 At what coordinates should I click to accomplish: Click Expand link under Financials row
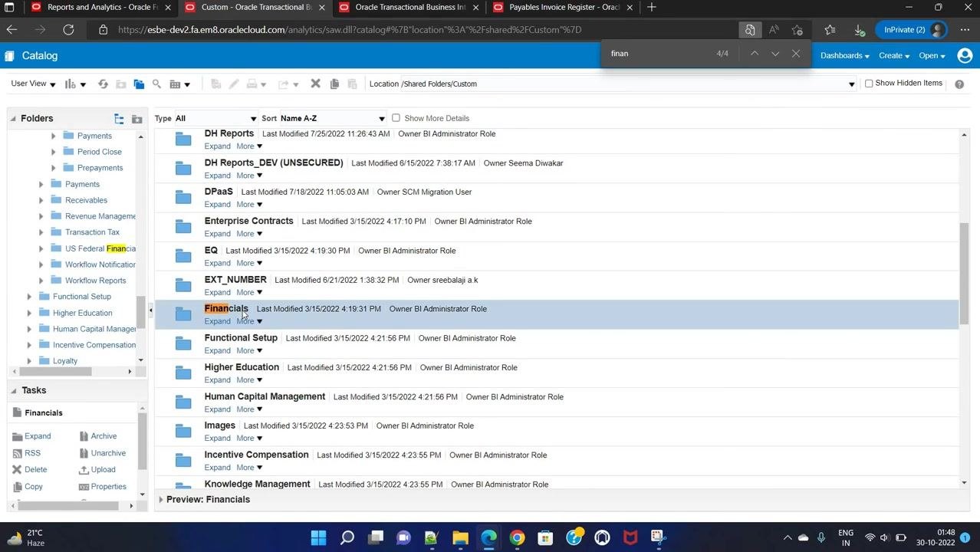(217, 321)
